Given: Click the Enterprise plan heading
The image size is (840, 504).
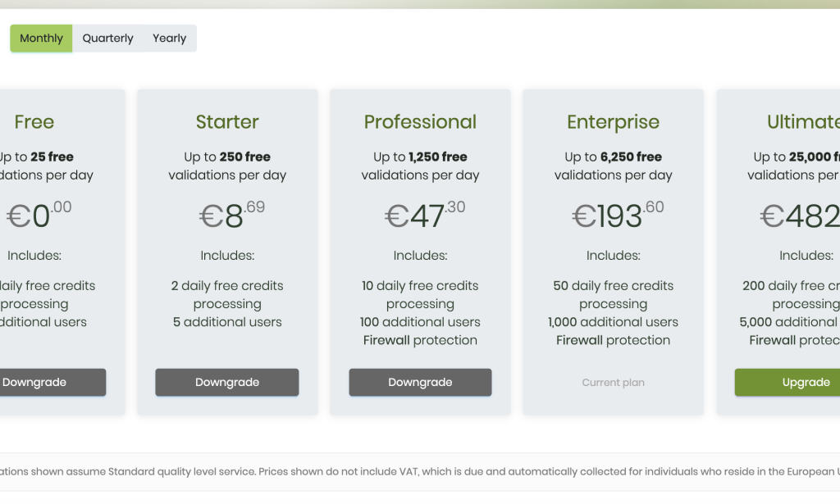Looking at the screenshot, I should pos(613,121).
